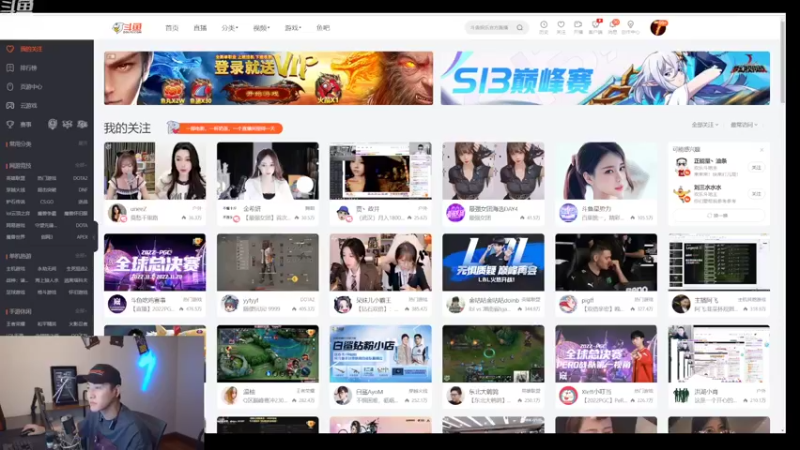800x450 pixels.
Task: Open the 白鲨钻粉小店 stream thumbnail
Action: click(381, 354)
